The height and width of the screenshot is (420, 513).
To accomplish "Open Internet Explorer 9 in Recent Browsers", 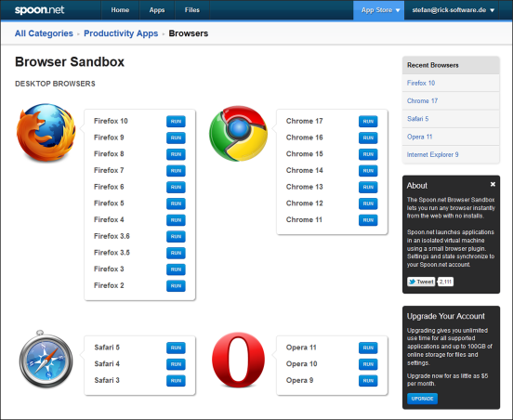I will [x=451, y=155].
